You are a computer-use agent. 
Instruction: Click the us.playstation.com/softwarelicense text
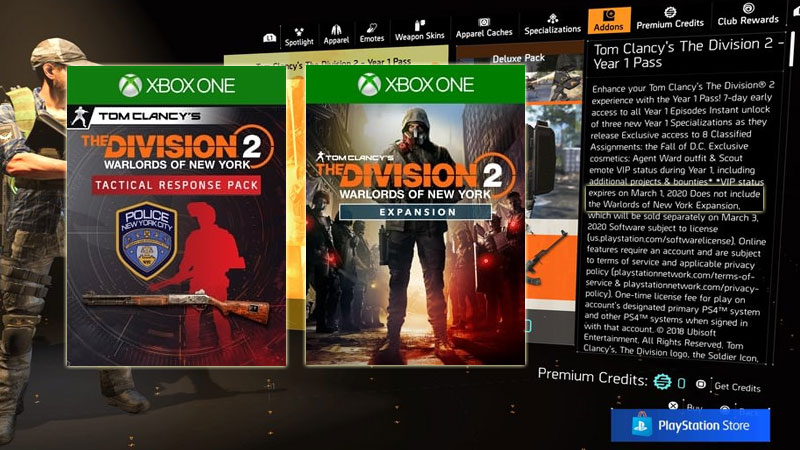pos(661,239)
